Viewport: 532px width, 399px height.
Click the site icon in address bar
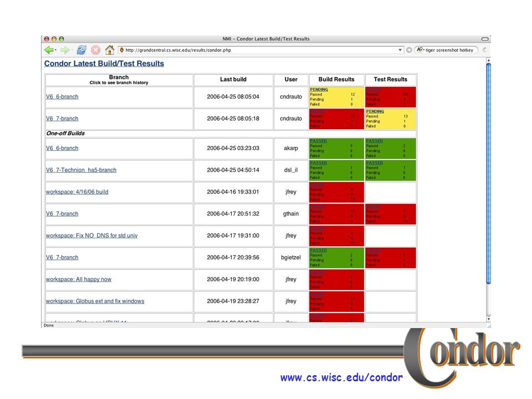click(x=121, y=50)
